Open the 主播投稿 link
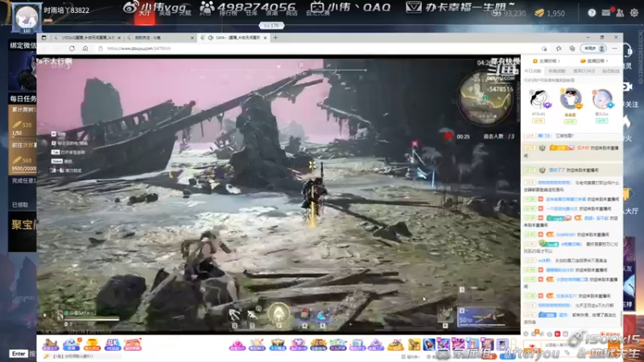The image size is (644, 362). (x=547, y=61)
